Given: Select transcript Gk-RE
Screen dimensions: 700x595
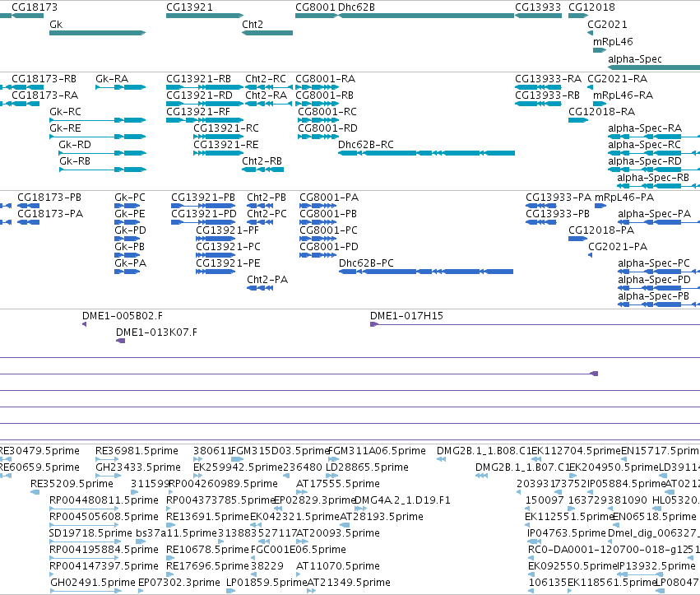Looking at the screenshot, I should click(x=97, y=137).
